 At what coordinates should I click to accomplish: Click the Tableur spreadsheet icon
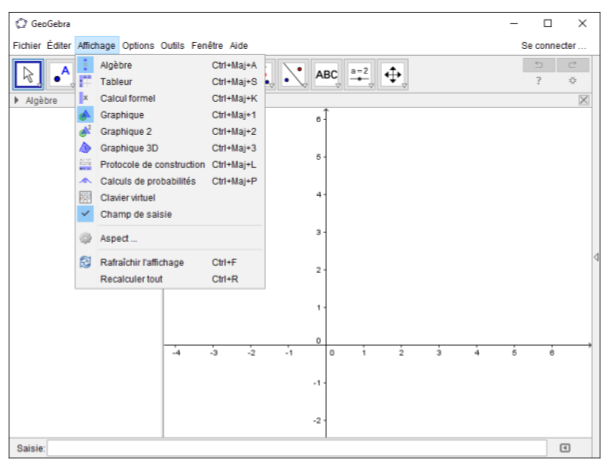85,82
